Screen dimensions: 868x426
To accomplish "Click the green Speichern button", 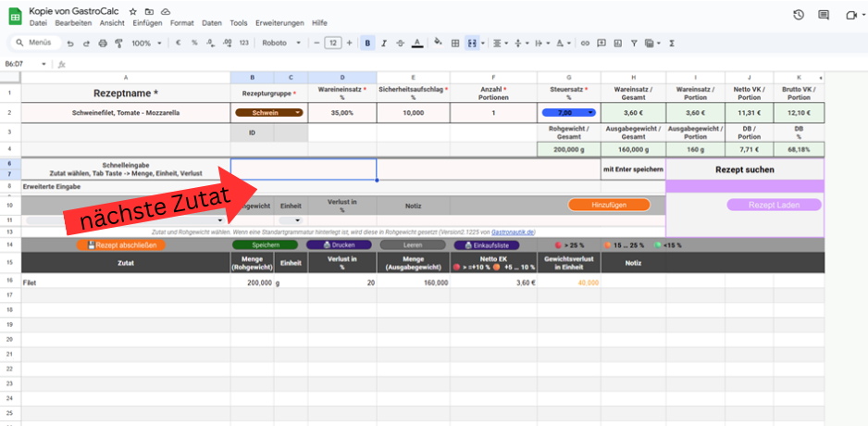I will click(x=265, y=244).
